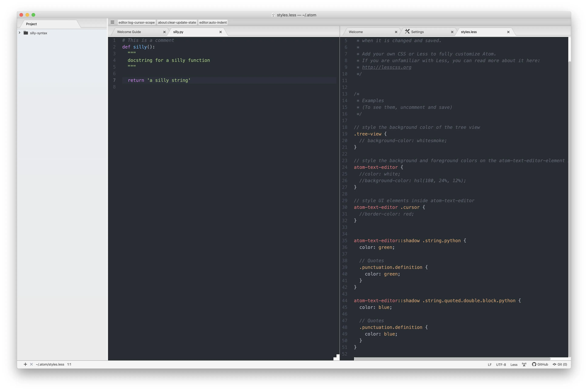Run the editor:log-cursor-scope command button
588x391 pixels.
pos(137,22)
